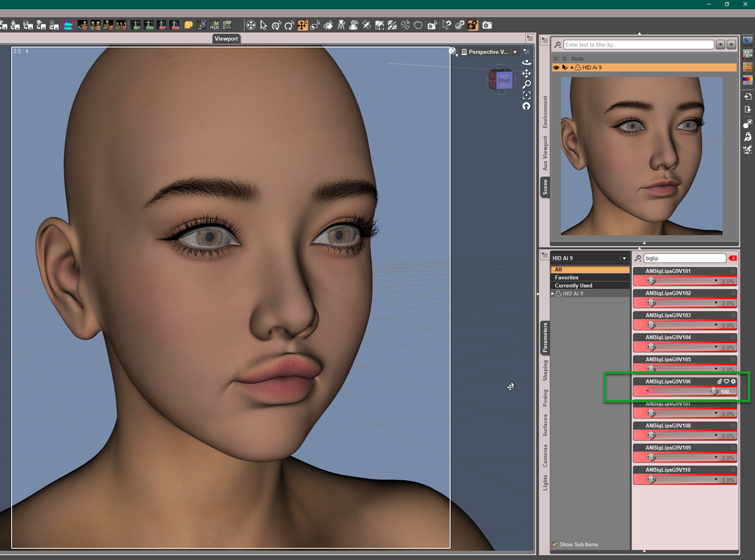This screenshot has height=560, width=755.
Task: Open the Scene pane options menu icon
Action: (x=545, y=41)
